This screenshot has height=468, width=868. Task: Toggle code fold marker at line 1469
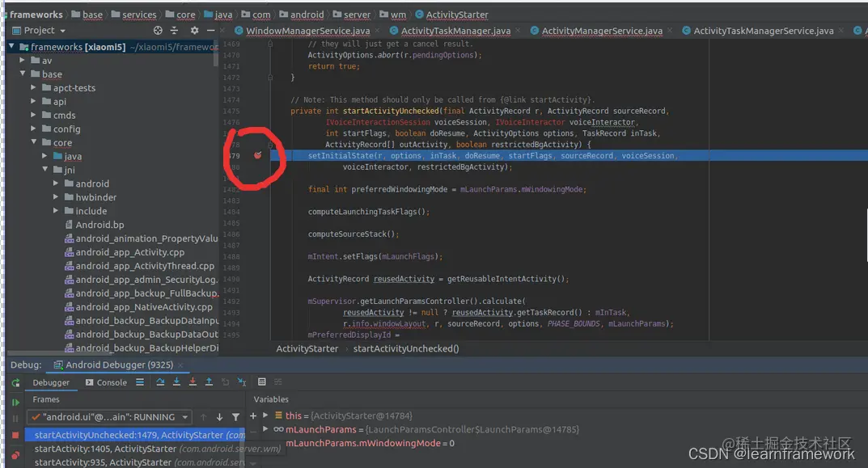tap(270, 44)
